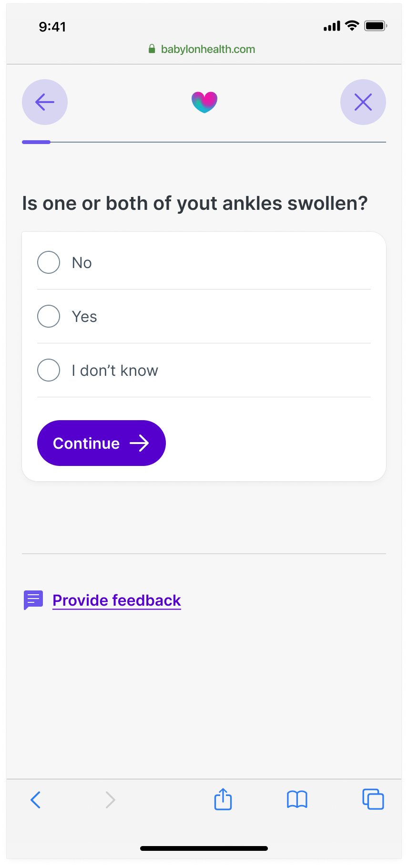Tap the lock icon beside the URL
The height and width of the screenshot is (868, 408).
tap(152, 49)
